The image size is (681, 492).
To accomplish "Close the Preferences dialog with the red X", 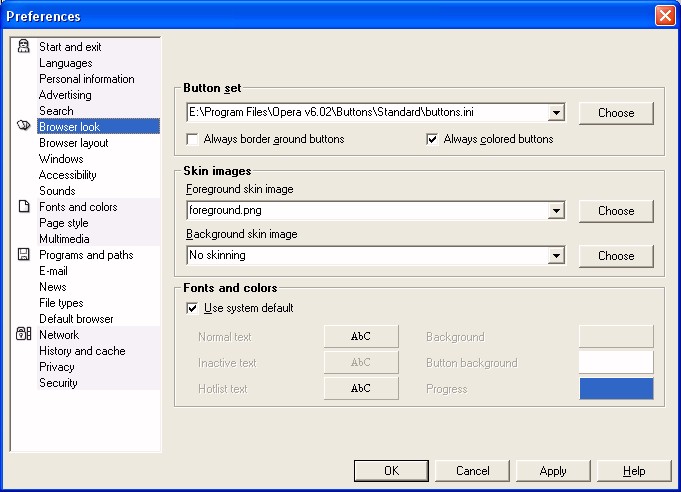I will (x=665, y=16).
